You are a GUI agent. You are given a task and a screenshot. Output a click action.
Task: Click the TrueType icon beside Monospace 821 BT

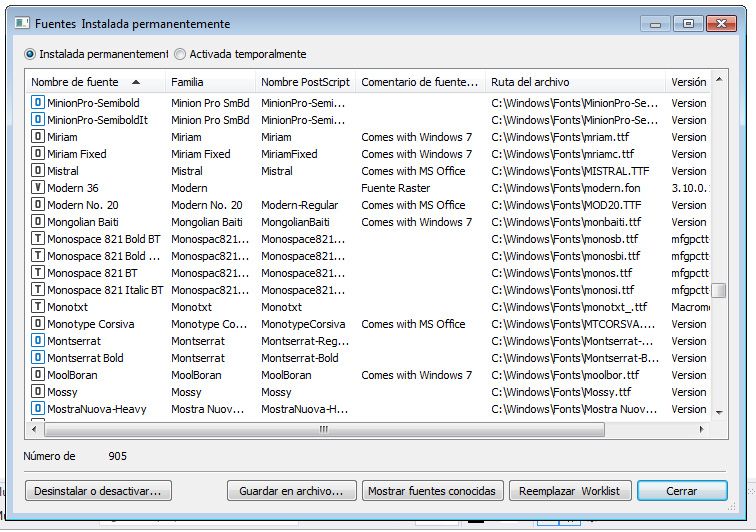pos(38,273)
